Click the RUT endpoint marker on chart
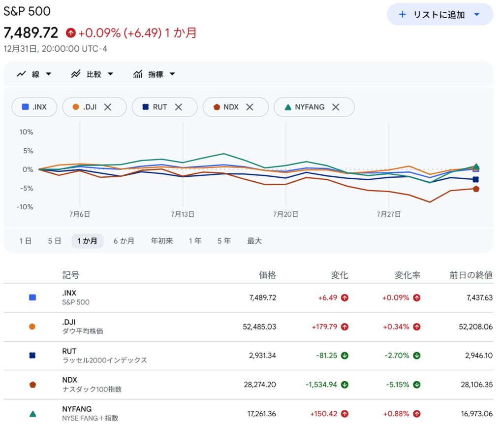The width and height of the screenshot is (504, 428). 476,179
